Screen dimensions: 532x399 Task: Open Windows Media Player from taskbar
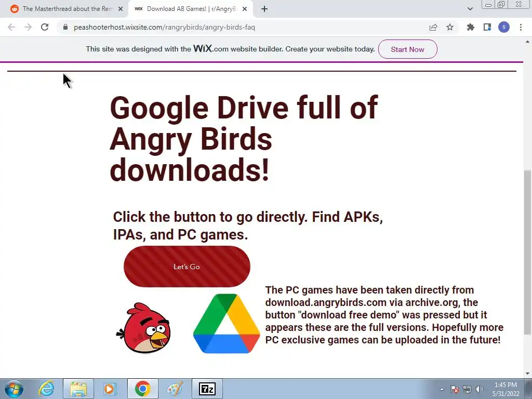(110, 389)
